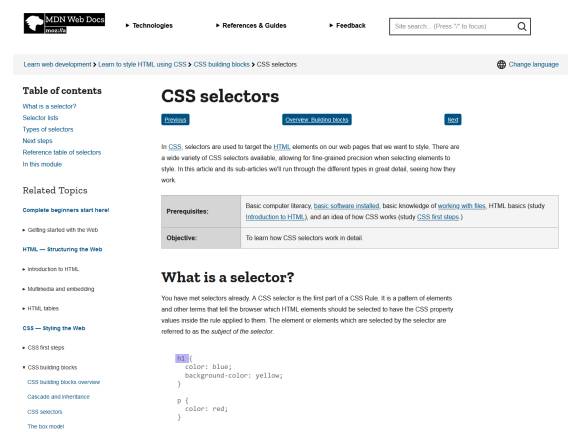Screen dimensions: 580x432
Task: Open Reference table of selectors link
Action: (x=62, y=152)
